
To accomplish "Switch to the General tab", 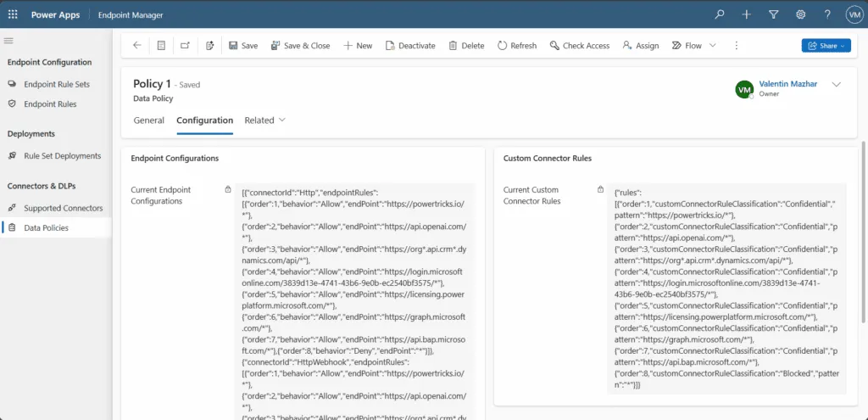I will click(x=149, y=120).
